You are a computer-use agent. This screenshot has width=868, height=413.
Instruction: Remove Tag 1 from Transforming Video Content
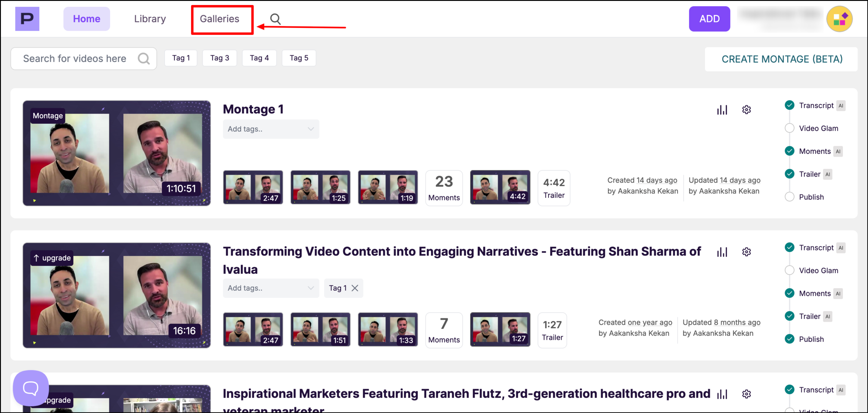pyautogui.click(x=354, y=288)
